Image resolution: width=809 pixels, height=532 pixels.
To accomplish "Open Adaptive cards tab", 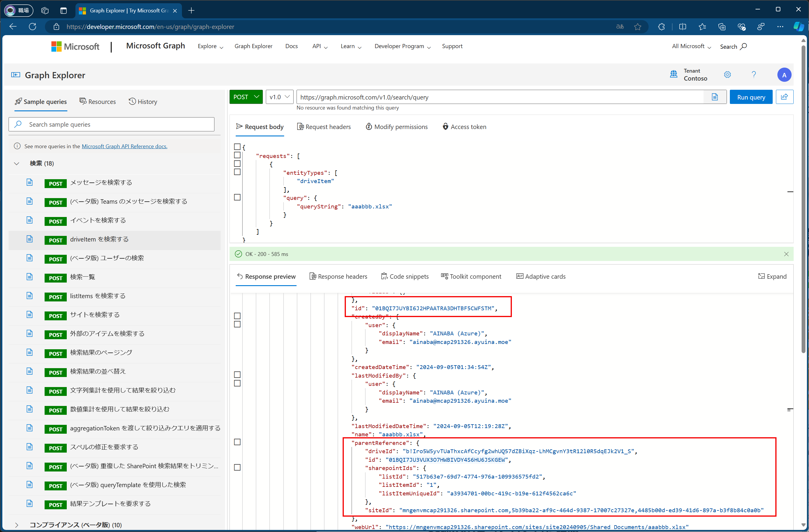I will click(541, 277).
